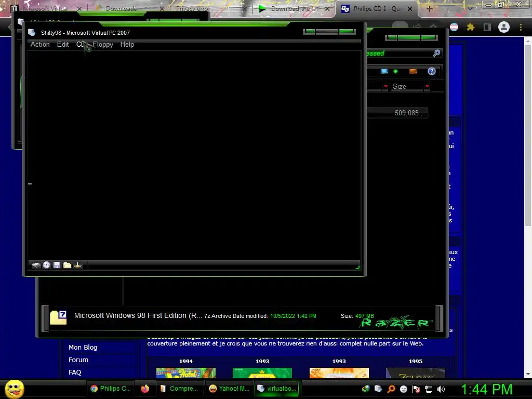Open the Chrome profile avatar
The width and height of the screenshot is (532, 399).
[x=504, y=27]
